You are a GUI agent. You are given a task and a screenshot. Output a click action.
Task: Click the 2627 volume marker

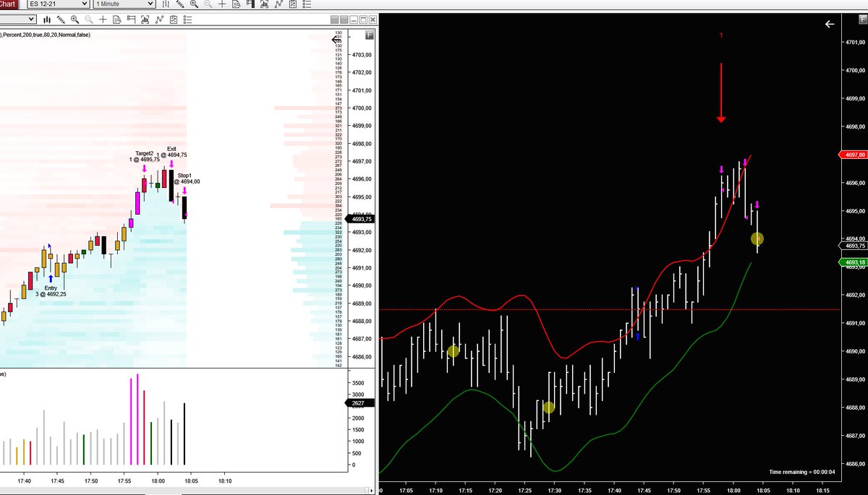pos(359,403)
